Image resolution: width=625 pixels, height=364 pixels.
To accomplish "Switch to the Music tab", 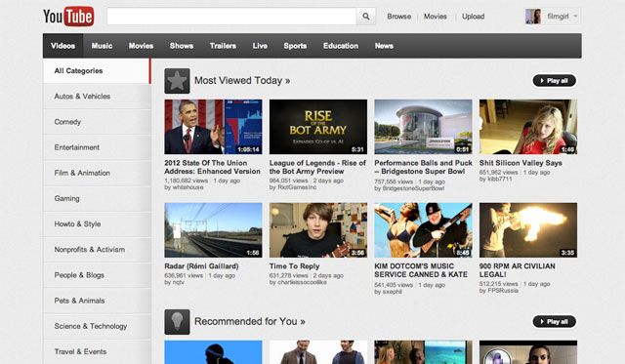I will point(102,46).
